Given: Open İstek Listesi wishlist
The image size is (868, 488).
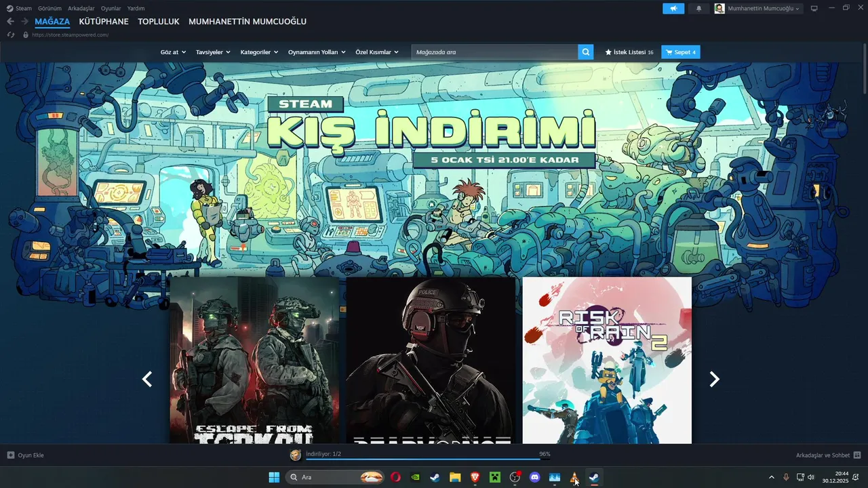Looking at the screenshot, I should click(629, 52).
